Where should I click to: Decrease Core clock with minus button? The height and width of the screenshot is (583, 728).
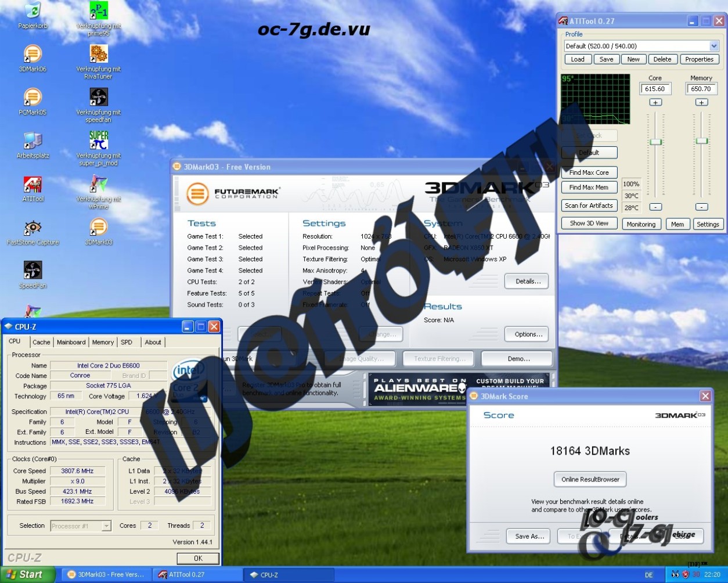[x=655, y=207]
